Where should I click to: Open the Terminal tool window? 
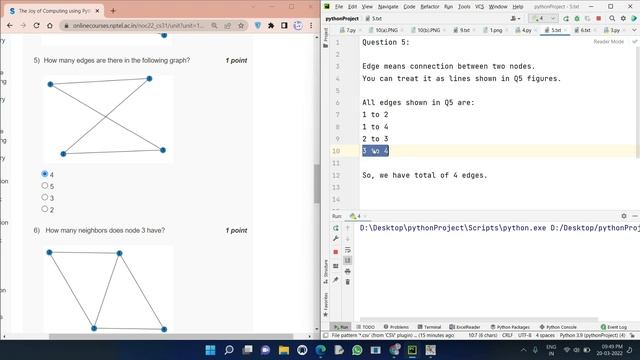[x=429, y=327]
